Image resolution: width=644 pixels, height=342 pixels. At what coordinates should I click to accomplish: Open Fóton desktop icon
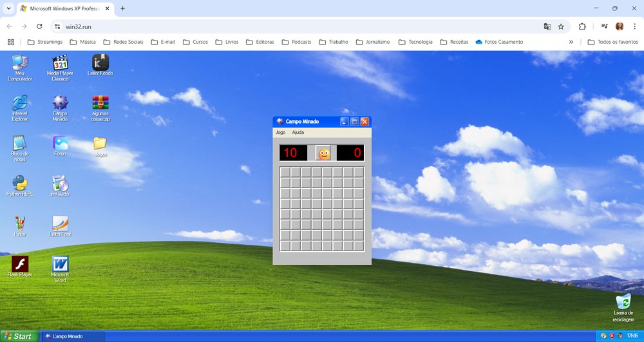click(60, 146)
